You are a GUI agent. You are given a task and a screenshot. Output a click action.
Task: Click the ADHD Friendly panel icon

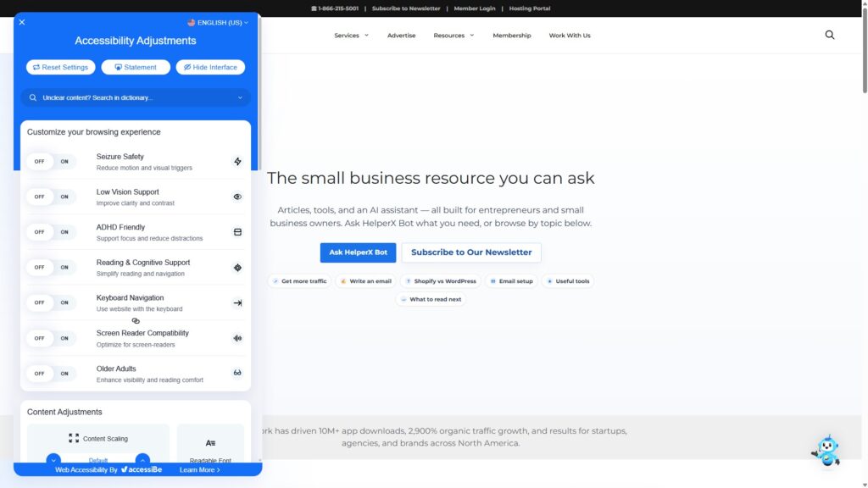[x=237, y=232]
